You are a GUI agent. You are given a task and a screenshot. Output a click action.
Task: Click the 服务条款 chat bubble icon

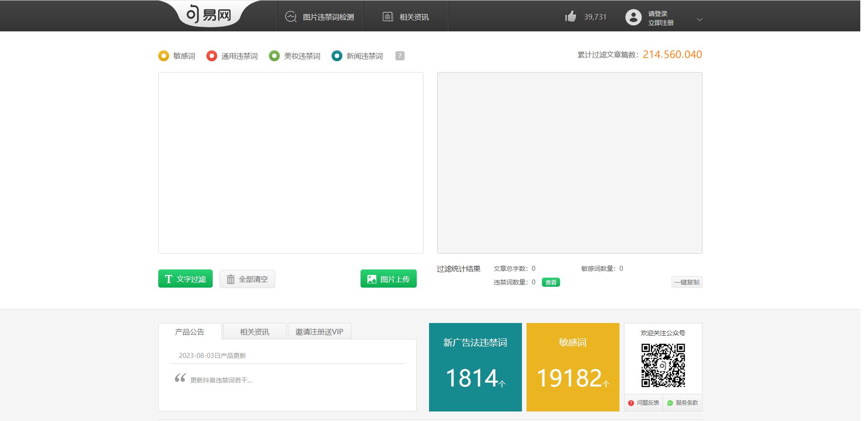(x=670, y=402)
